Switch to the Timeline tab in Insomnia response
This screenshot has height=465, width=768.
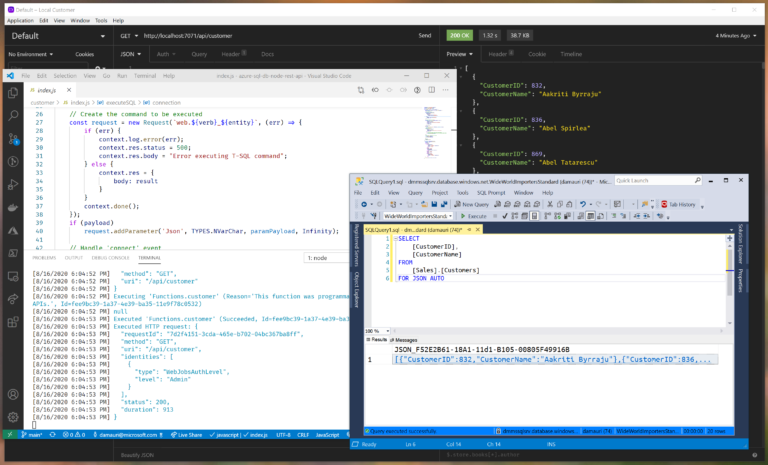(x=571, y=54)
